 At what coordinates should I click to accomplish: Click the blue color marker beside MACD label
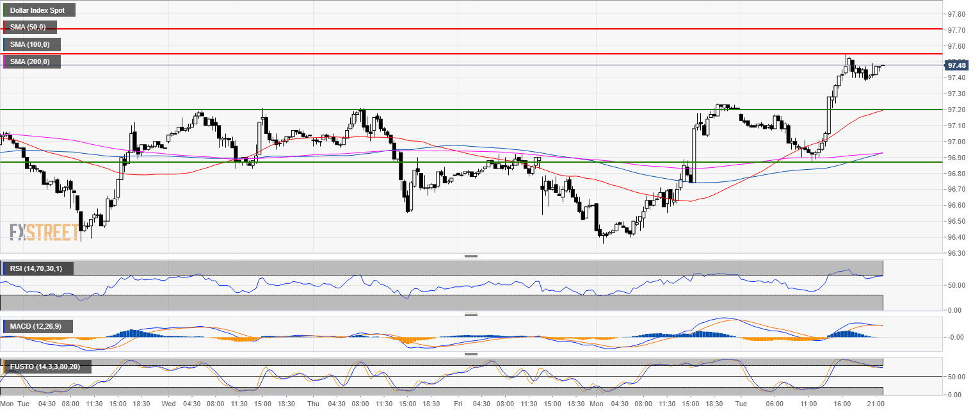5,327
